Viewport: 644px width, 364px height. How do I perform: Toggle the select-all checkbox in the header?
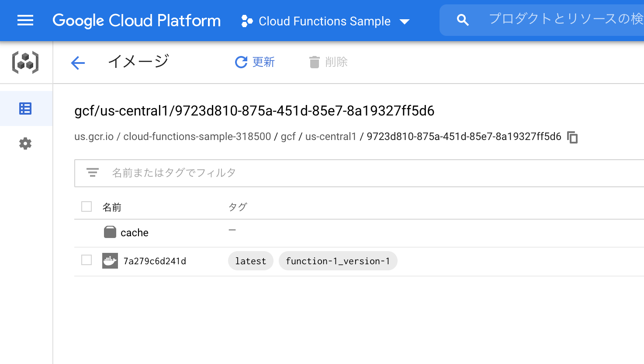tap(86, 206)
